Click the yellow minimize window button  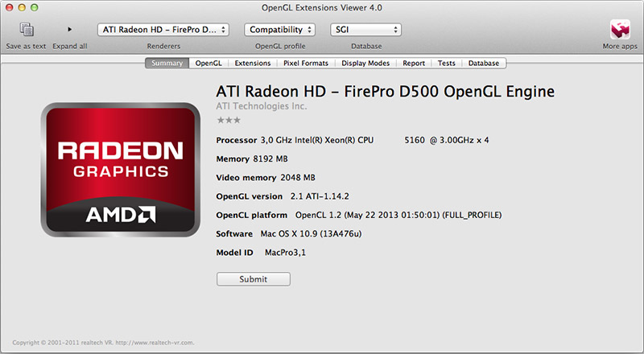(x=22, y=7)
